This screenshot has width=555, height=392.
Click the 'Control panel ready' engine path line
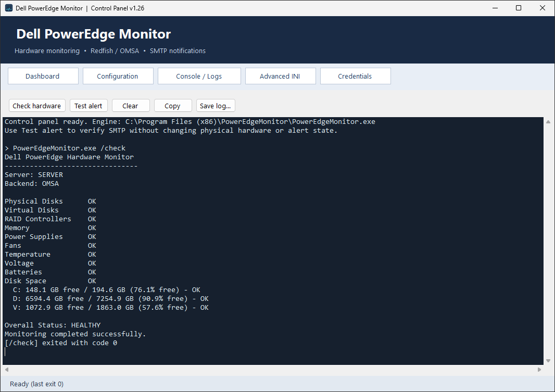190,121
